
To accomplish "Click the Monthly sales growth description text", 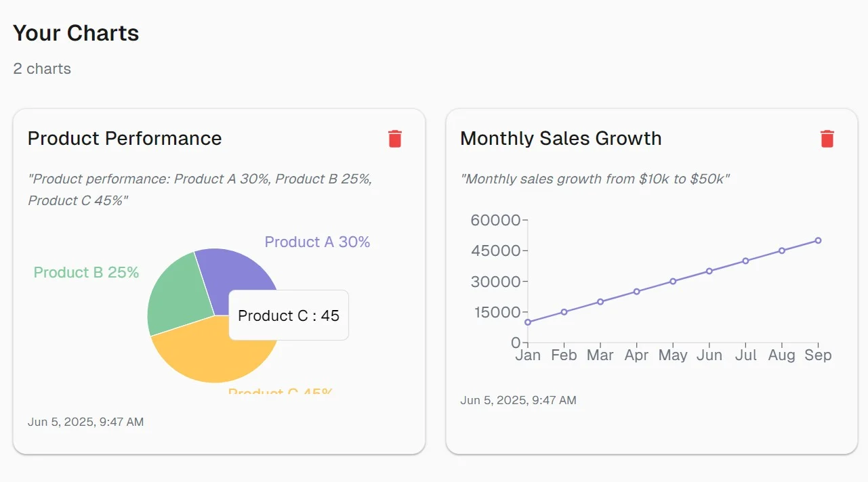I will (594, 179).
